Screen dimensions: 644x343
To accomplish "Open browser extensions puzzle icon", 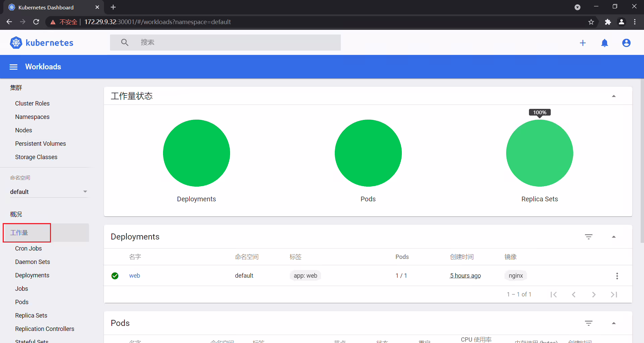I will click(608, 22).
